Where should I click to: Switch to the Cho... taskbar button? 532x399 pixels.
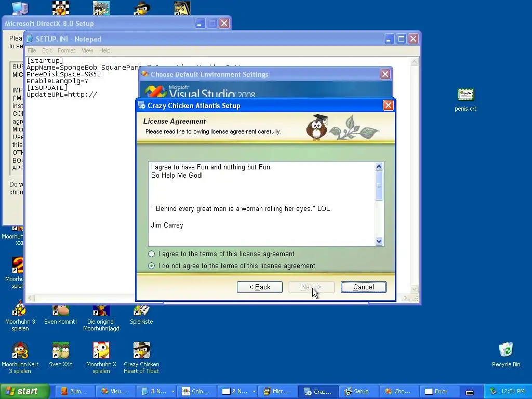point(398,391)
